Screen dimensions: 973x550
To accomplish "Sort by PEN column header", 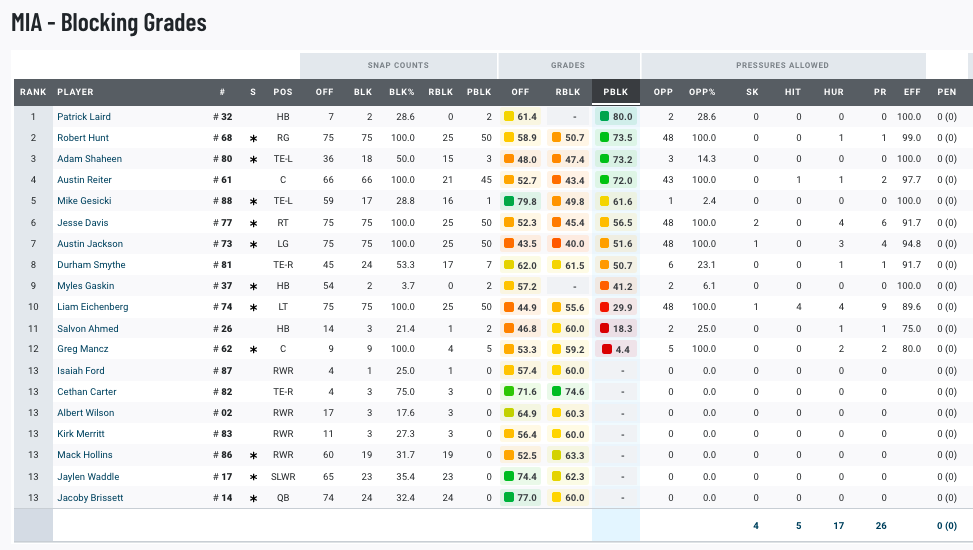I will point(947,92).
